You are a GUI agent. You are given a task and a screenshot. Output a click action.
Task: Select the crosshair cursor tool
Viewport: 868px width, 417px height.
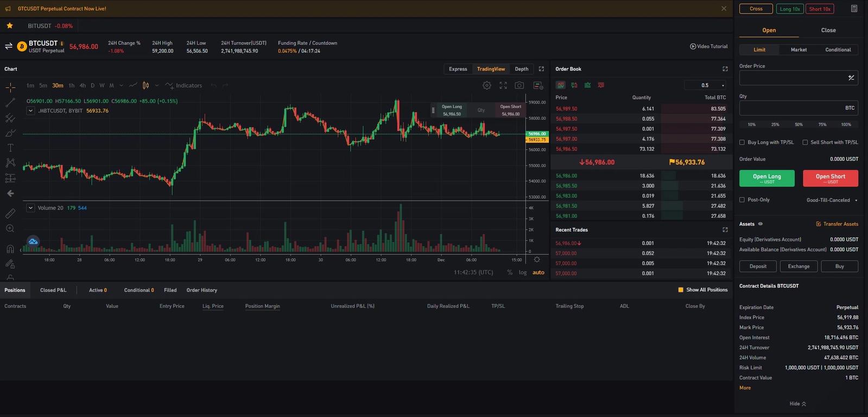[x=10, y=87]
